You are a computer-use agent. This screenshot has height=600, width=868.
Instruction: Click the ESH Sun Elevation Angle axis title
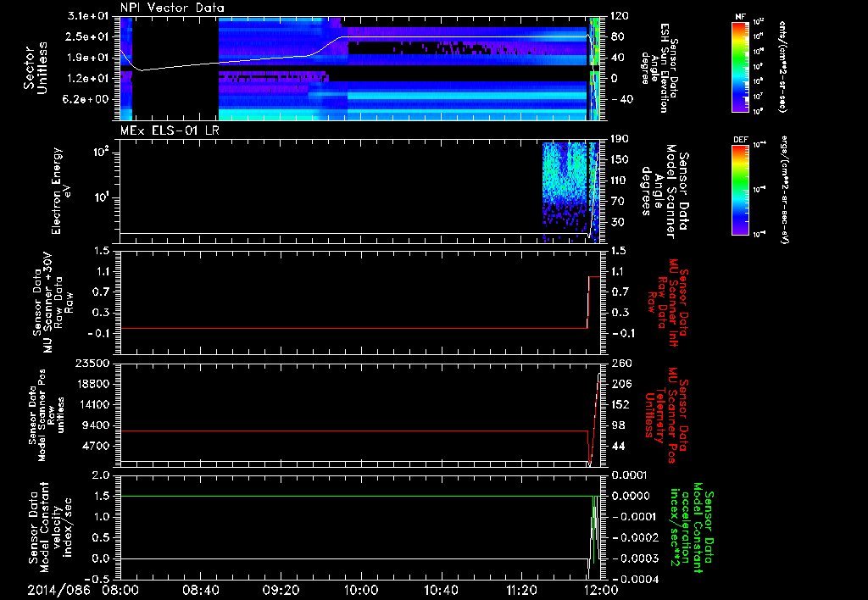coord(659,68)
